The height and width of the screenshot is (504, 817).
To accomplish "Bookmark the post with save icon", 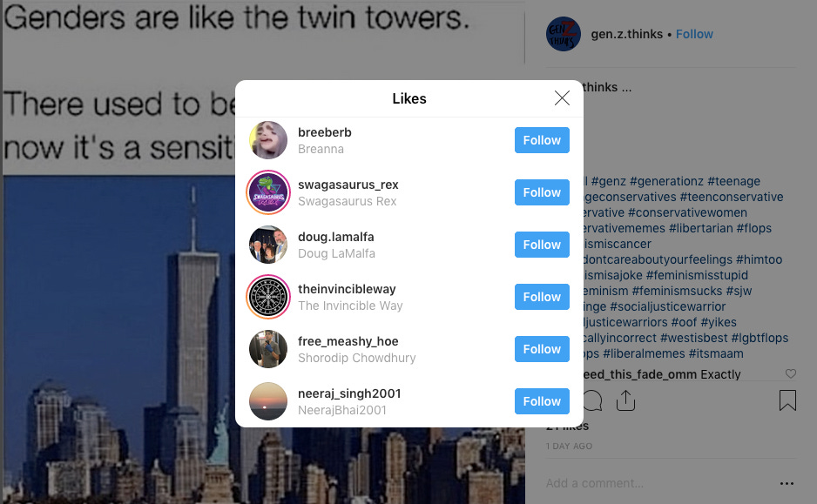I will pyautogui.click(x=787, y=400).
